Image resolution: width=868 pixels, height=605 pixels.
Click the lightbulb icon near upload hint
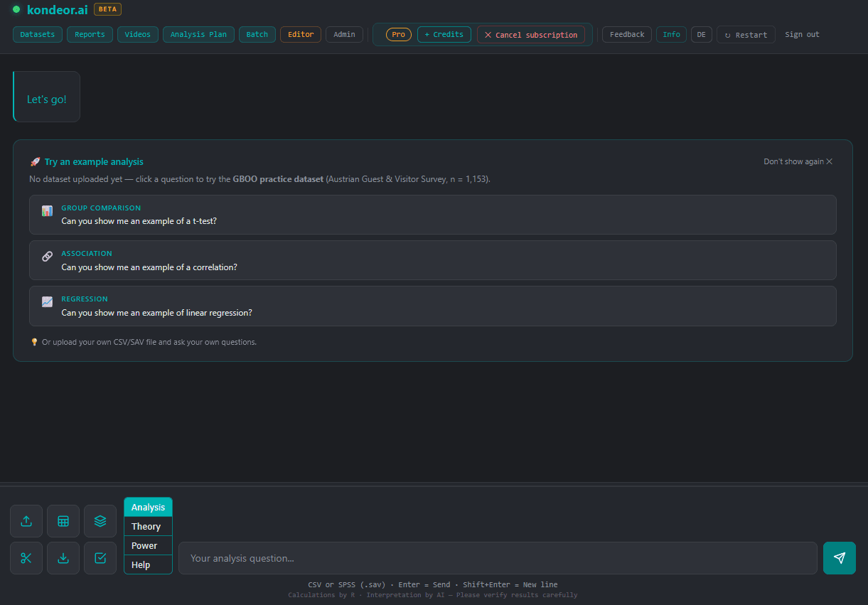click(34, 342)
